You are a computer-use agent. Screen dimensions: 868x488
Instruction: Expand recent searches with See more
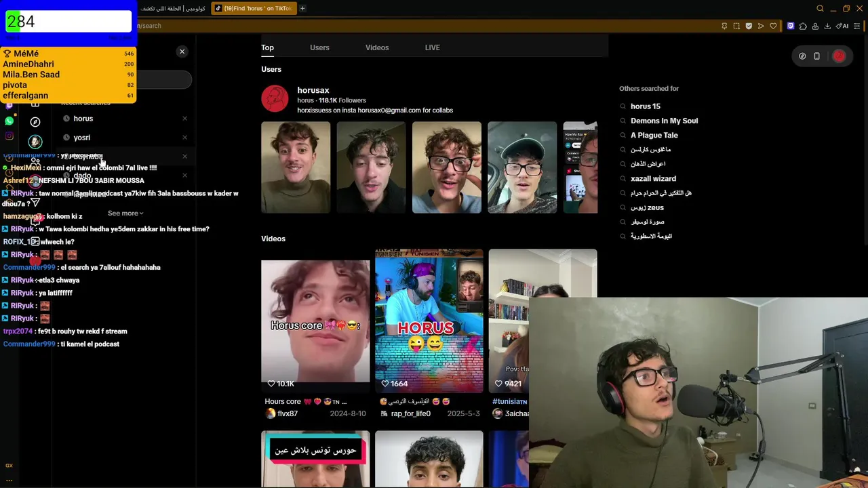[x=125, y=213]
